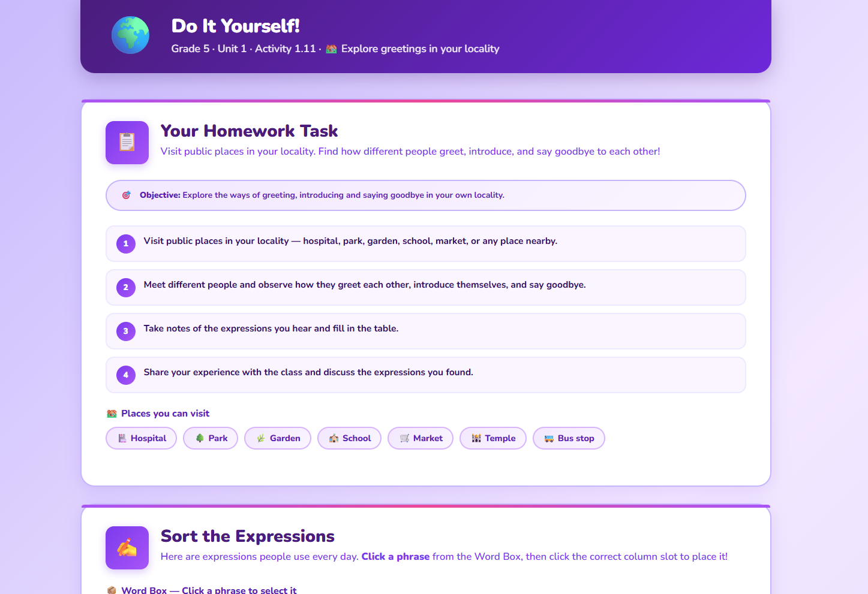Click 'Explore greetings in your locality' header text
This screenshot has width=868, height=594.
coord(421,49)
